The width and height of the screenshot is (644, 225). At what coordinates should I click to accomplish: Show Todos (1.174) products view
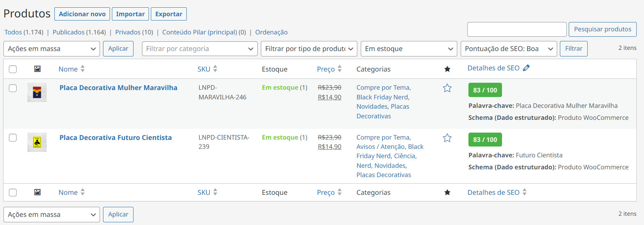coord(24,32)
